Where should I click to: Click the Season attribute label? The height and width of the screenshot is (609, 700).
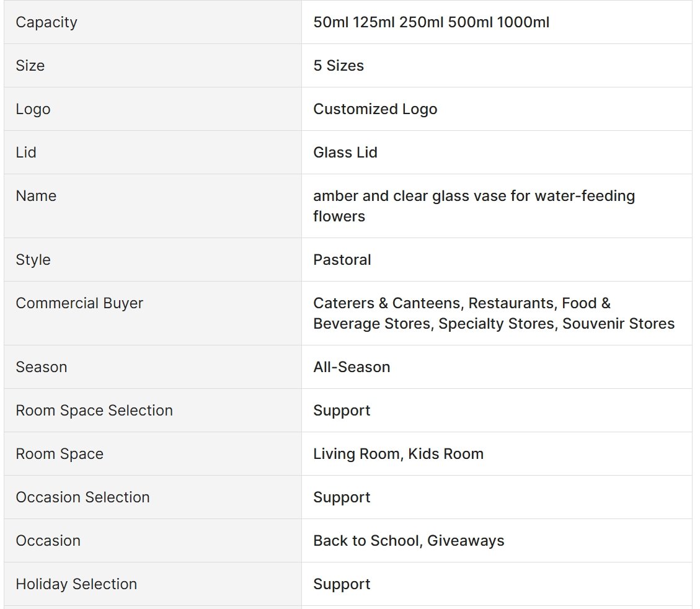point(42,367)
